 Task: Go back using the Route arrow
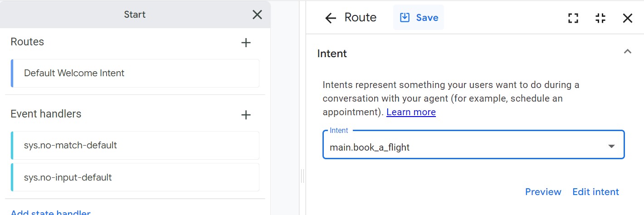click(331, 18)
